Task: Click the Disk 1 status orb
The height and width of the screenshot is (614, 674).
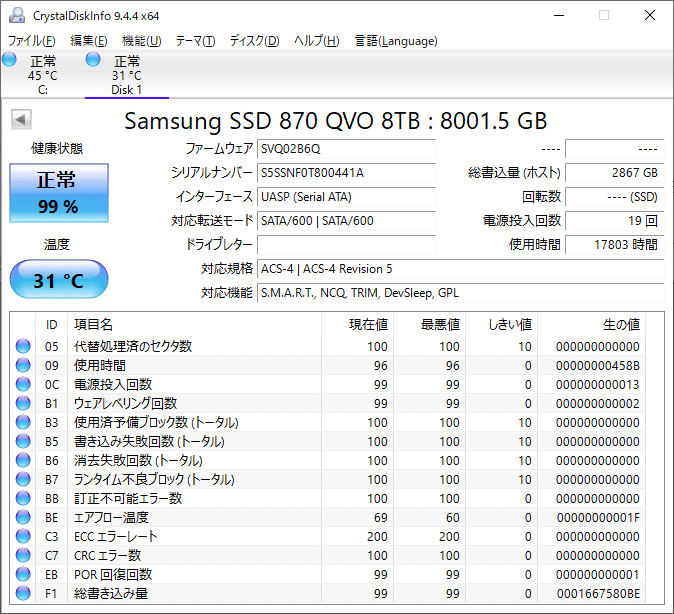Action: 93,61
